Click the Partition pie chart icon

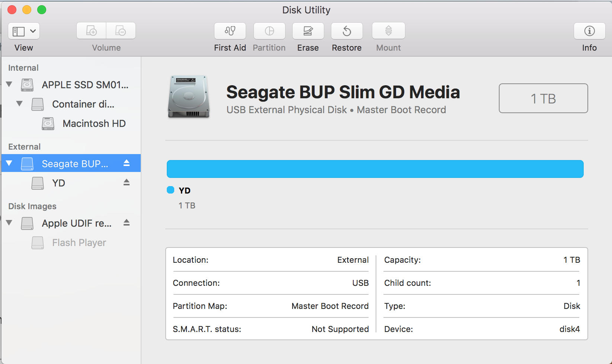point(269,31)
